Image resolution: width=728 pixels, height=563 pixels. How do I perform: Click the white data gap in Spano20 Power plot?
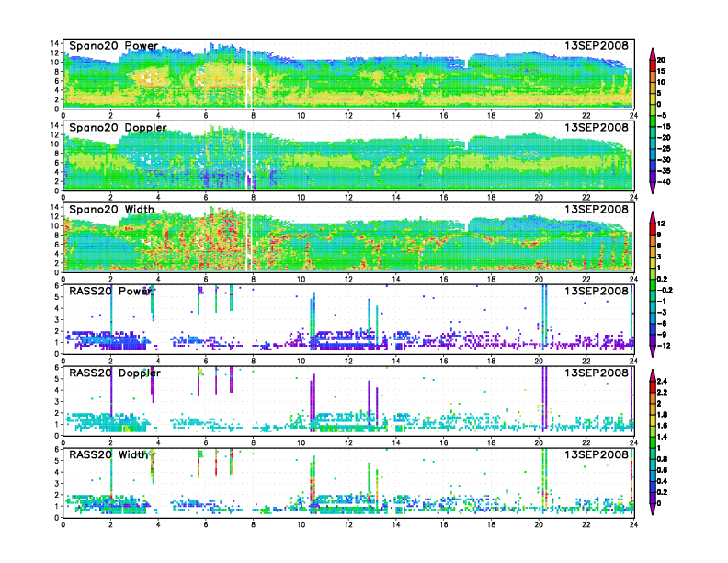(x=248, y=79)
